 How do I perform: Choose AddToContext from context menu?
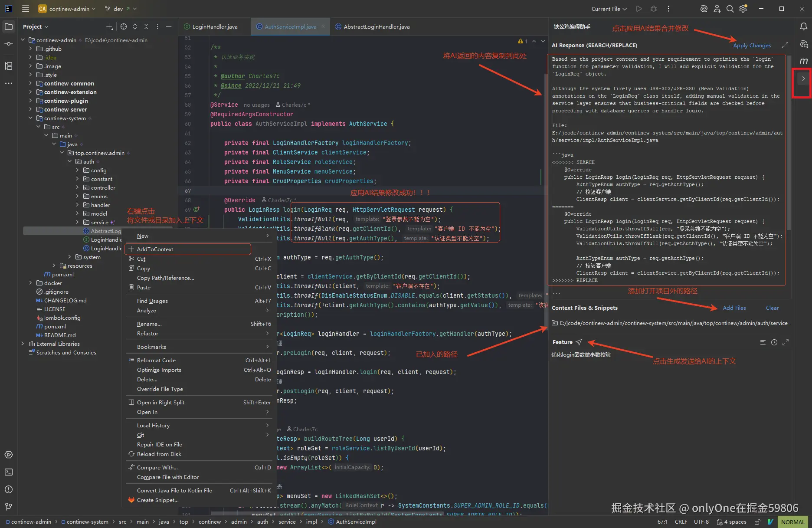[x=188, y=249]
